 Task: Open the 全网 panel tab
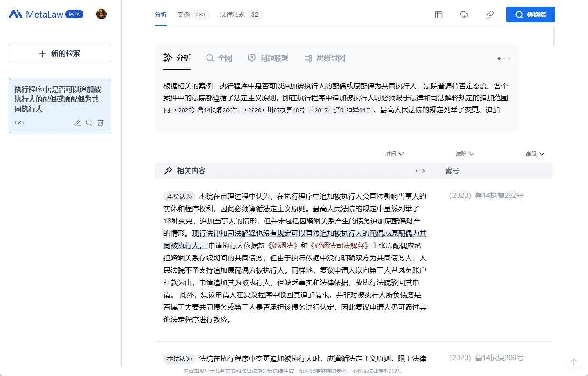219,58
